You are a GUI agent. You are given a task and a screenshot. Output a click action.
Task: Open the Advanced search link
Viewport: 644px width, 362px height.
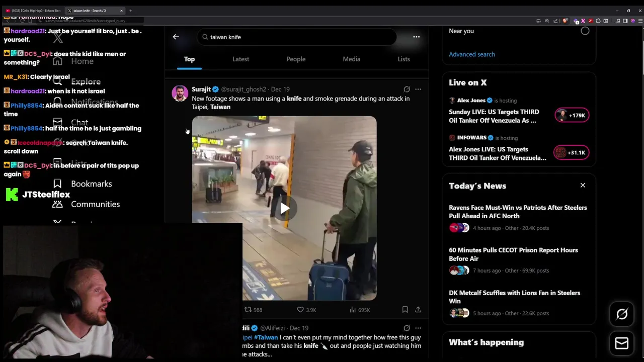472,54
